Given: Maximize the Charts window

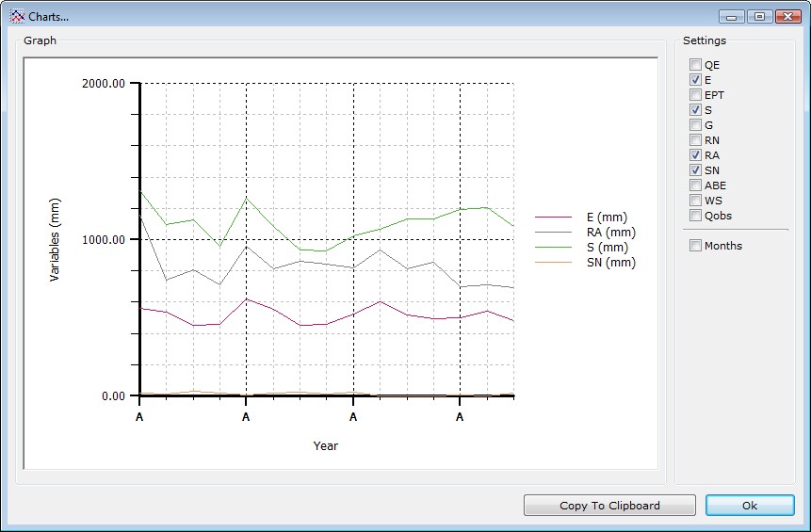Looking at the screenshot, I should click(x=760, y=16).
